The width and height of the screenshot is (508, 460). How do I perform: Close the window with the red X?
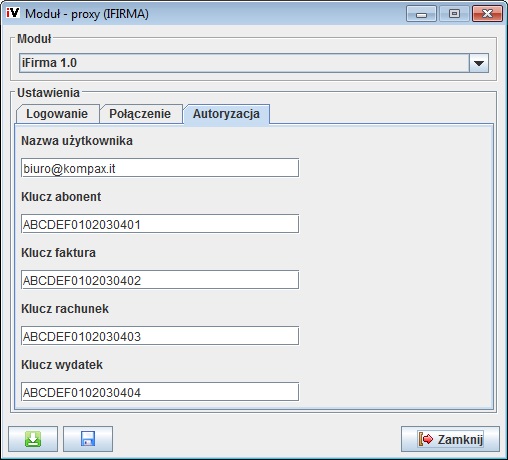[487, 14]
